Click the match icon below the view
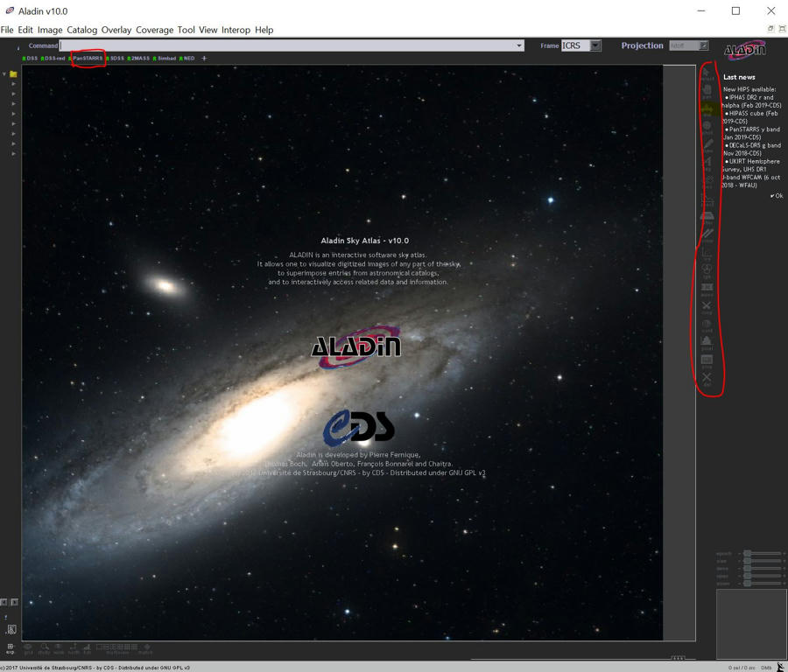The height and width of the screenshot is (672, 788). coord(146,648)
